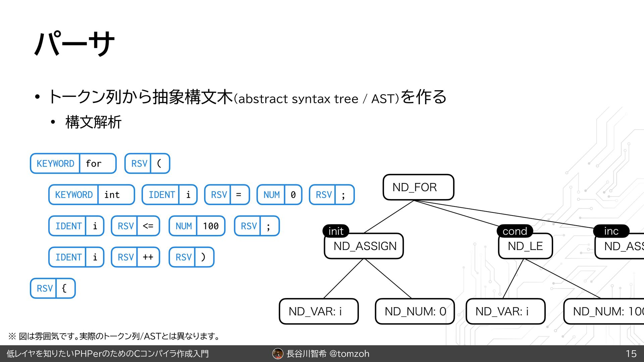Screen dimensions: 644x362
Task: Click the cond label badge
Action: (515, 231)
